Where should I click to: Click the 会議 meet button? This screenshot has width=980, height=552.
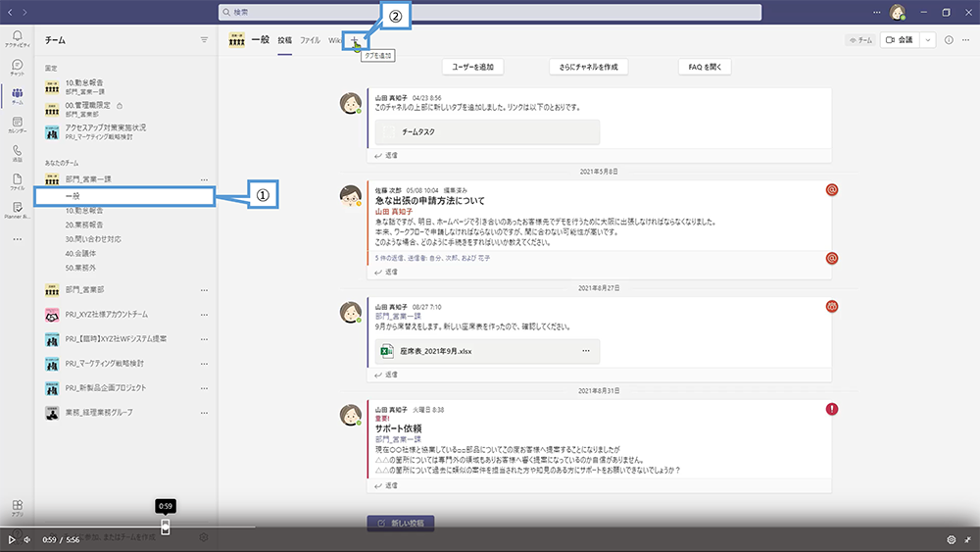900,40
